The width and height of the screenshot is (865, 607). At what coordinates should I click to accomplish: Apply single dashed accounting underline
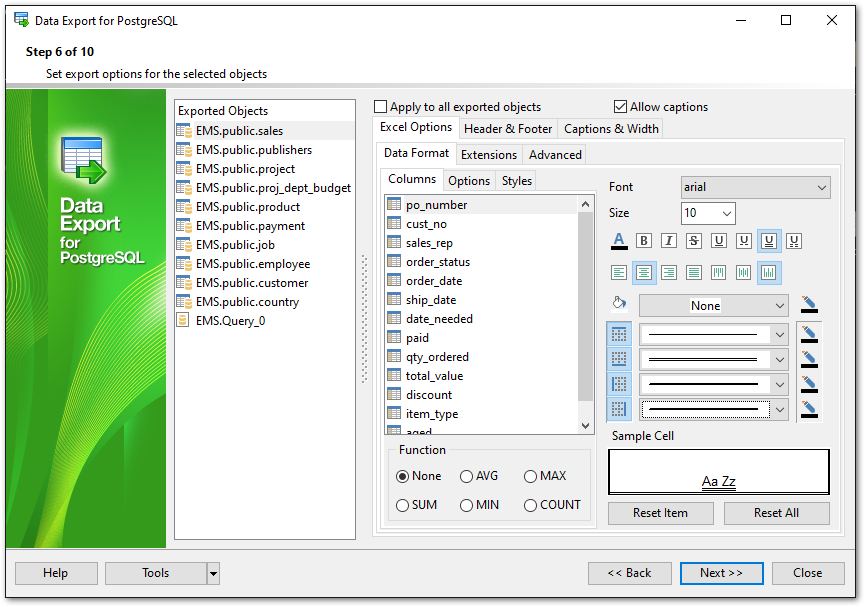click(x=744, y=241)
